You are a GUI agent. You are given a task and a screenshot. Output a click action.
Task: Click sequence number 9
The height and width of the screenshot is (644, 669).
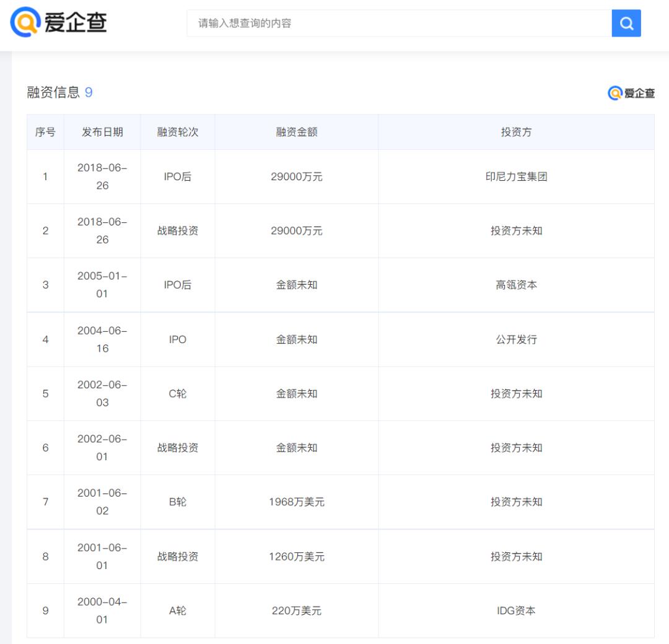(x=45, y=611)
